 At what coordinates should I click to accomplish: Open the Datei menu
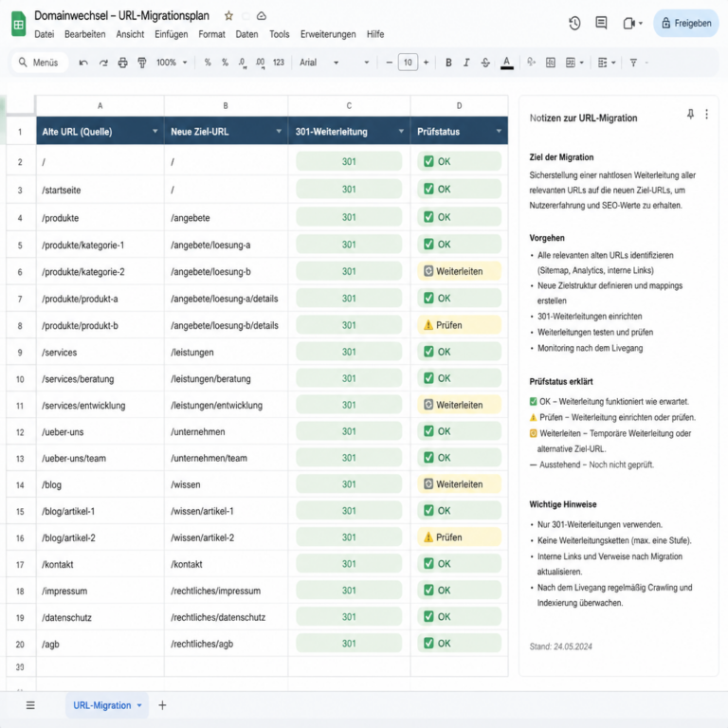pyautogui.click(x=45, y=34)
